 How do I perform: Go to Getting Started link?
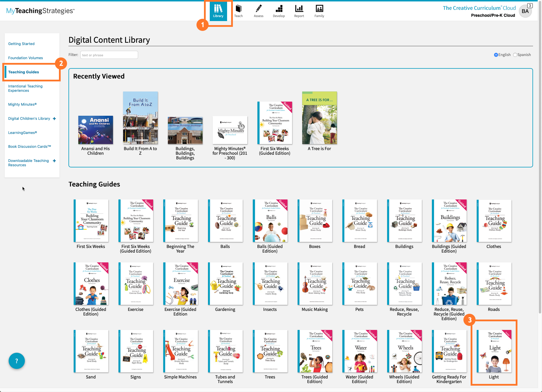[x=21, y=44]
